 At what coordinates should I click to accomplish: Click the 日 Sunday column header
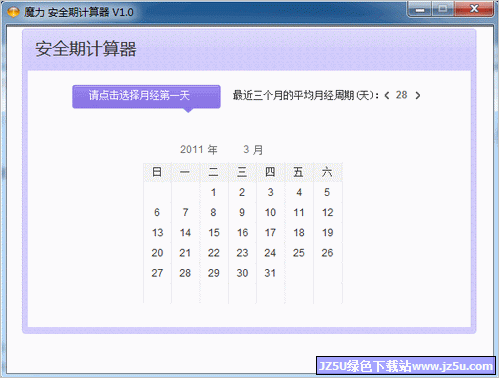coord(157,172)
